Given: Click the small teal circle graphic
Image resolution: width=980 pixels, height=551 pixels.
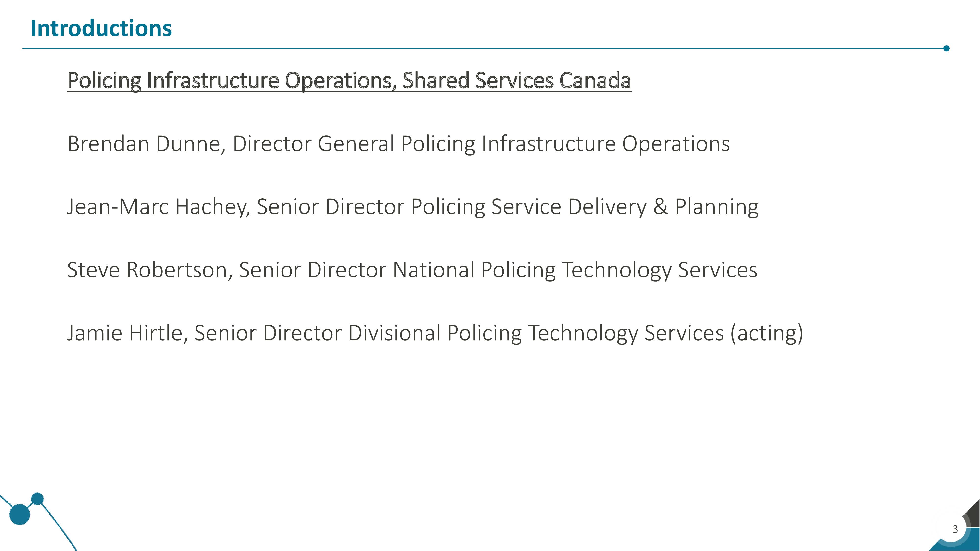Looking at the screenshot, I should coord(37,499).
